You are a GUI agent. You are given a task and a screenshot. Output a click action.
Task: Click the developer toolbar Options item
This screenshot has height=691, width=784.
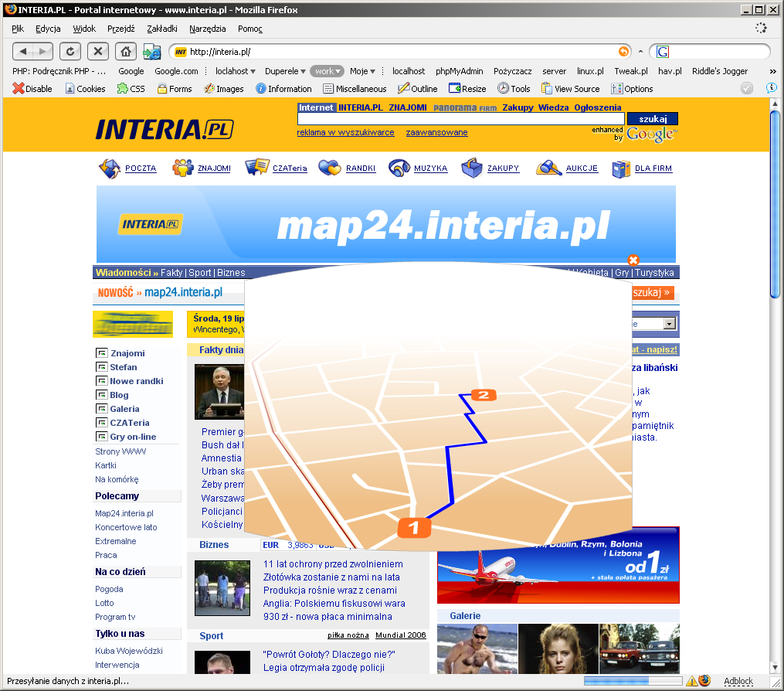[632, 89]
